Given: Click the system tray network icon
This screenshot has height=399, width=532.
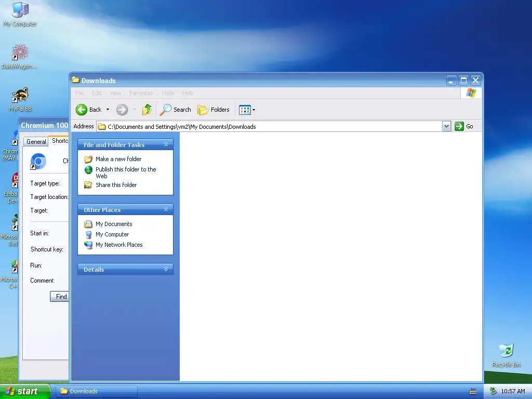Looking at the screenshot, I should point(494,391).
